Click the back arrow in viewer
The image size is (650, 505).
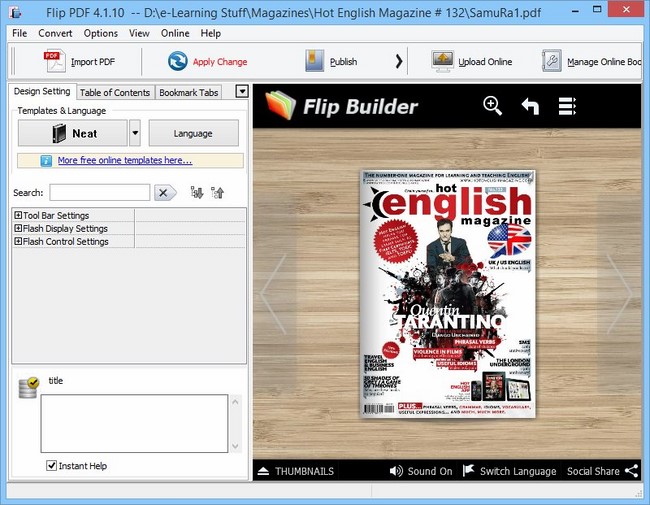tap(530, 106)
